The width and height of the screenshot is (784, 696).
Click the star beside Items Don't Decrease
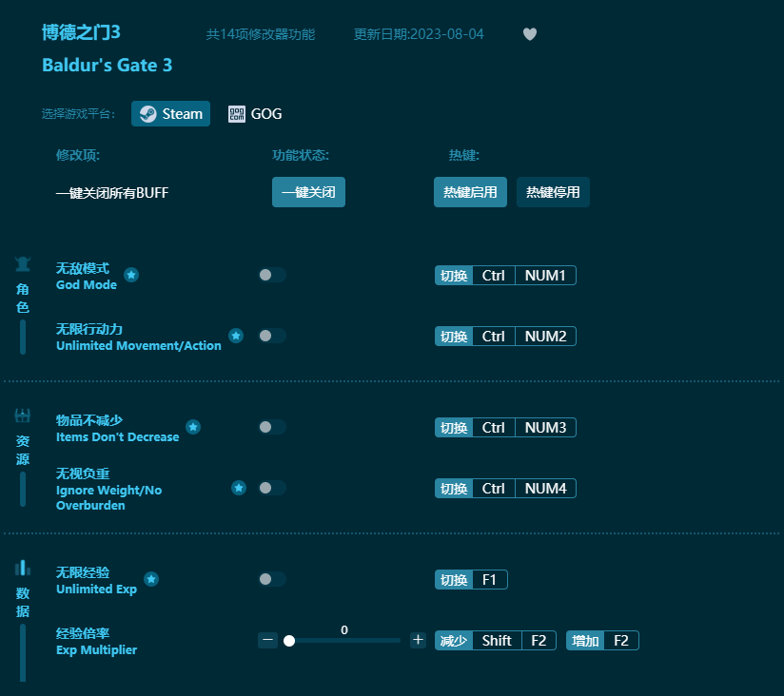(x=193, y=426)
